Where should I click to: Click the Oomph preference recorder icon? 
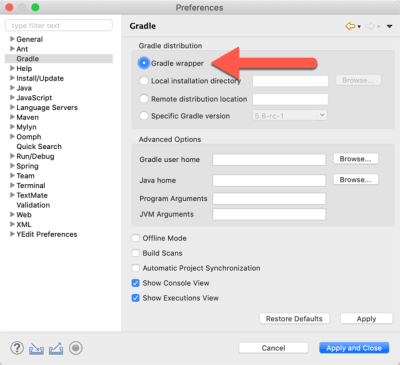[x=76, y=348]
